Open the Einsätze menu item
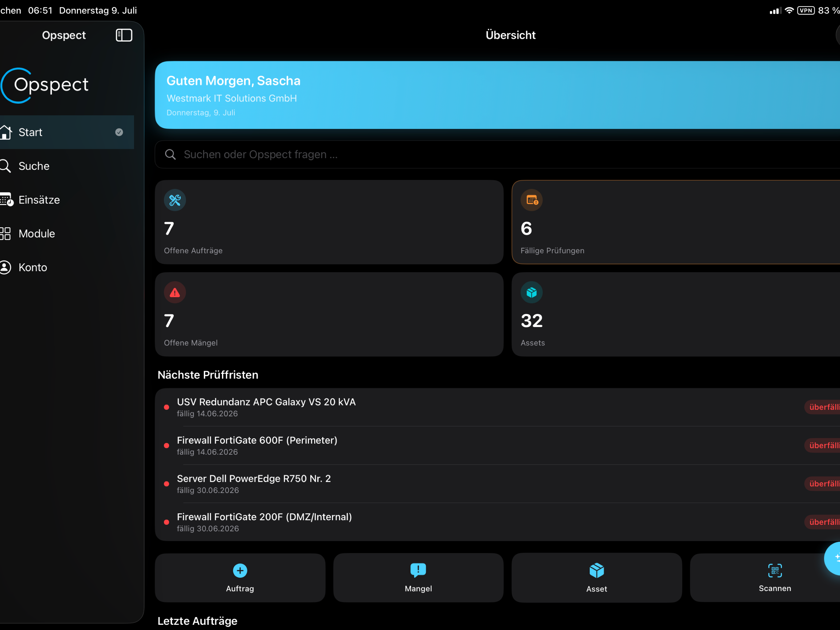 tap(67, 200)
